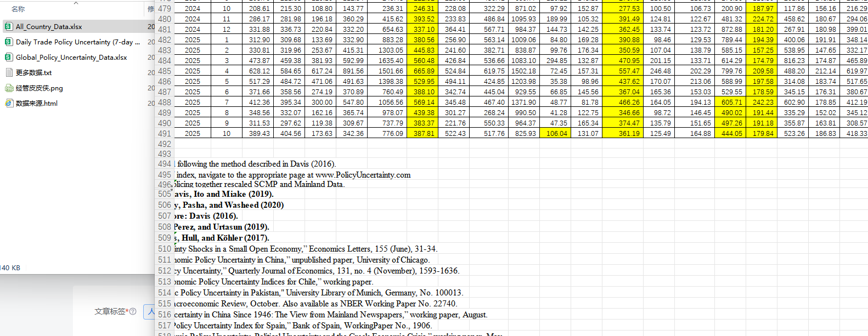Click the NBER Working Paper No. 22740 reference
This screenshot has height=336, width=868.
click(315, 304)
